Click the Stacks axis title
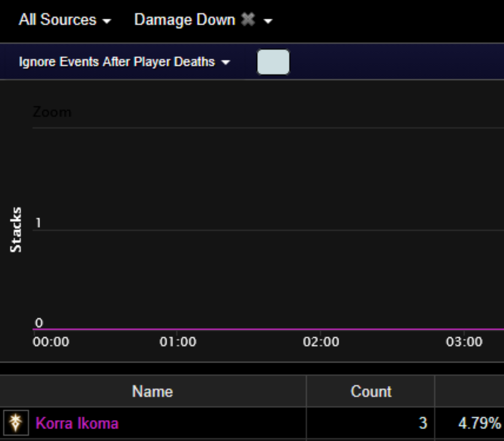 click(x=15, y=230)
